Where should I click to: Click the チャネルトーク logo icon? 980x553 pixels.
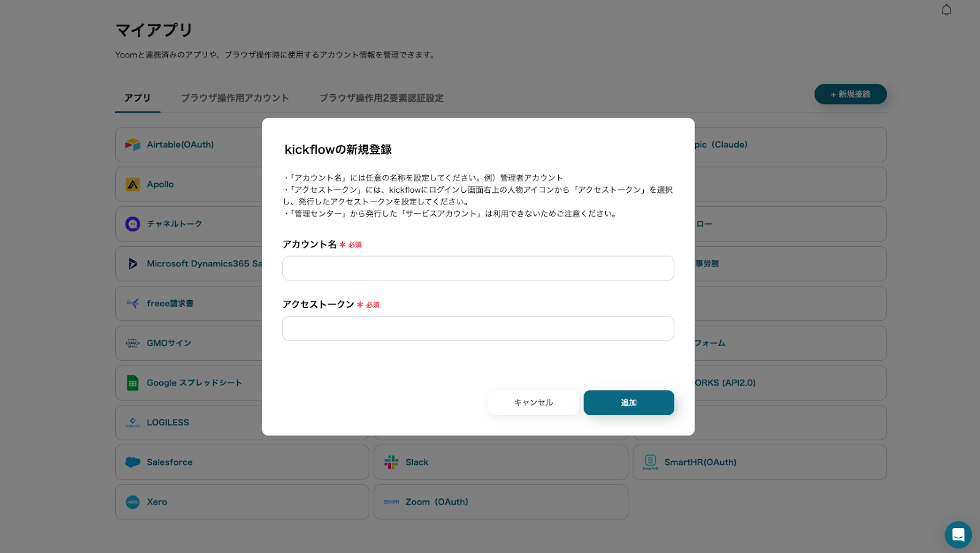coord(132,224)
